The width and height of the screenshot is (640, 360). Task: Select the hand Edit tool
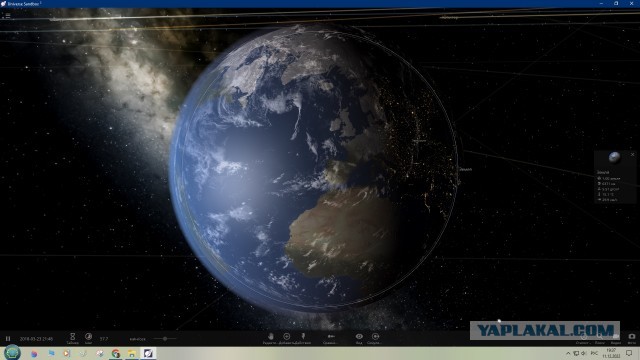270,336
